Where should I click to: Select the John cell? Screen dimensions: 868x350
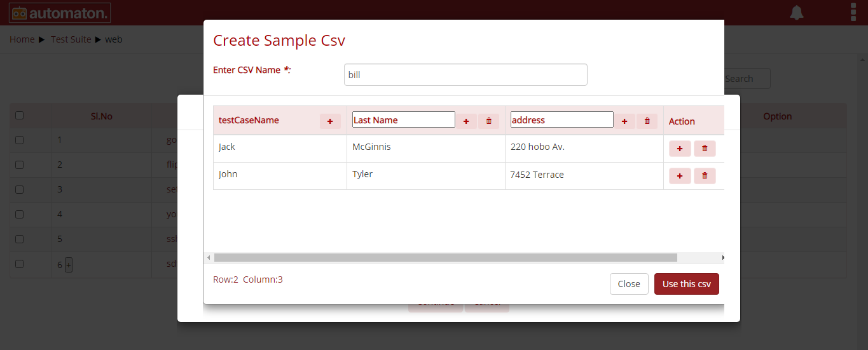click(280, 176)
